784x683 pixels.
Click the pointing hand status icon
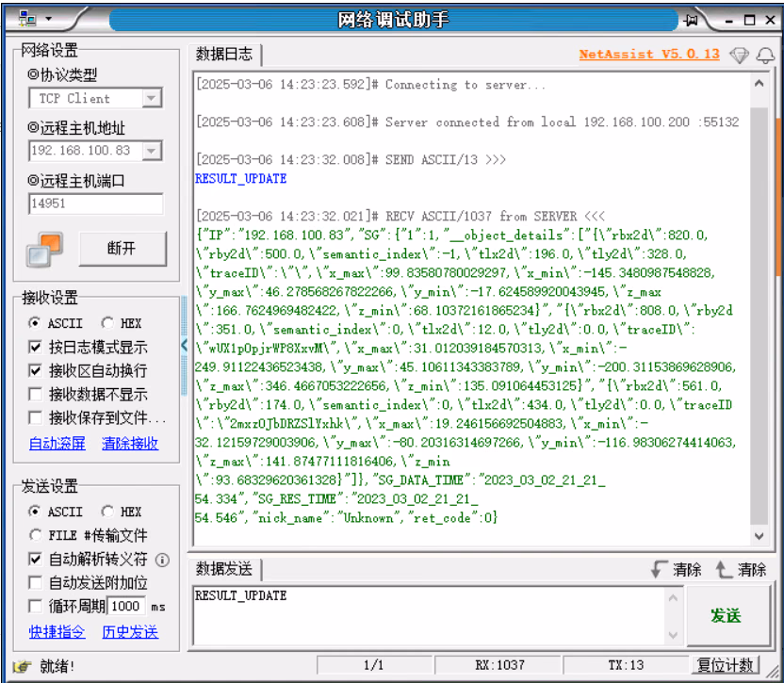coord(22,666)
